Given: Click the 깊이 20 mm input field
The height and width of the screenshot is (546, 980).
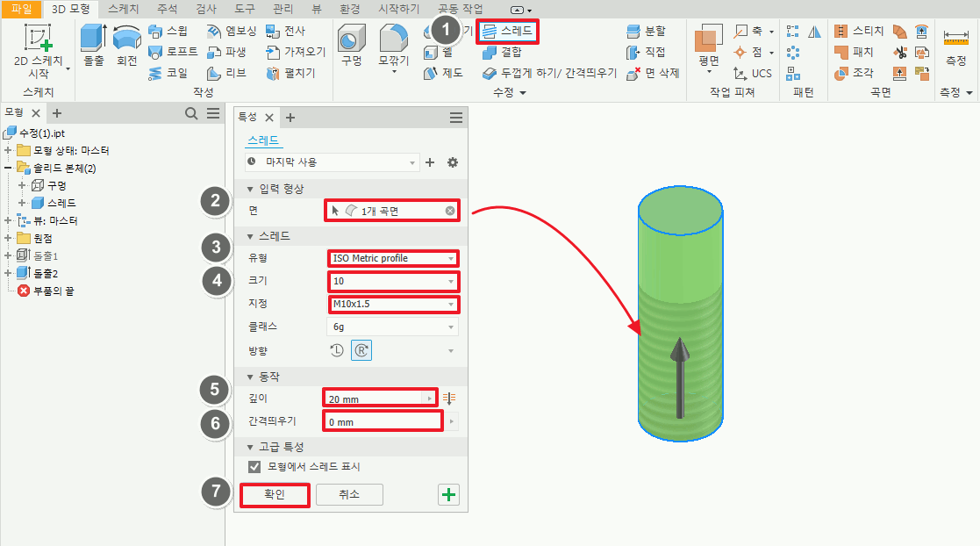Looking at the screenshot, I should [x=377, y=398].
